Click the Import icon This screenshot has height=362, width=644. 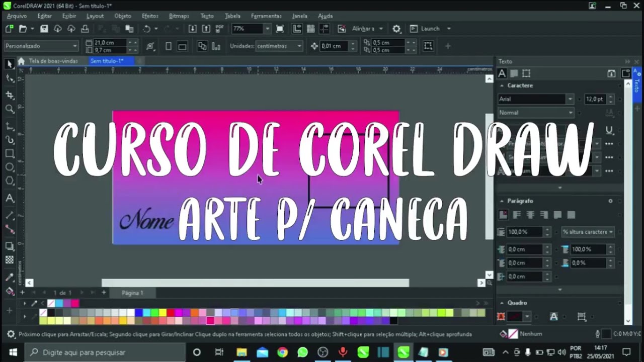[x=192, y=29]
